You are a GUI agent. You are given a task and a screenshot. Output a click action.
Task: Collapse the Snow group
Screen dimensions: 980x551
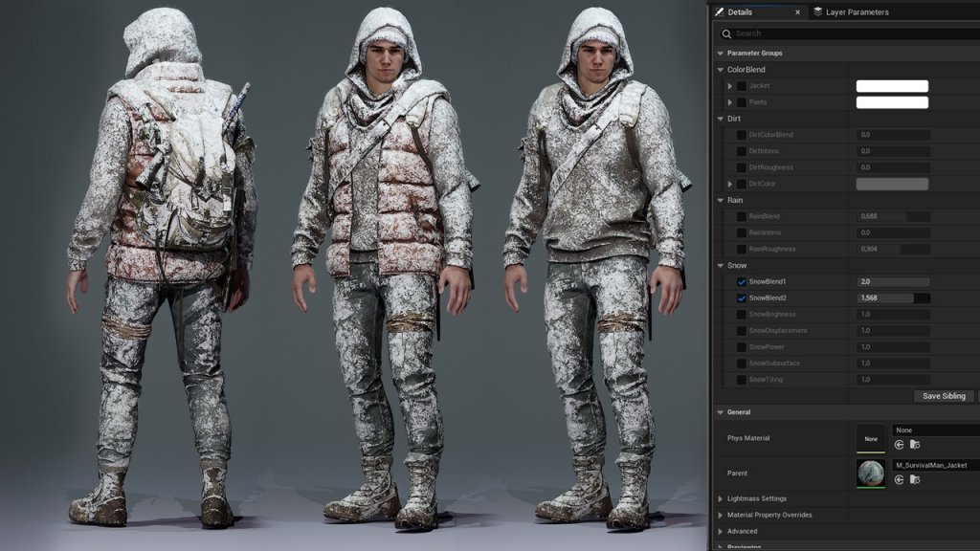720,266
